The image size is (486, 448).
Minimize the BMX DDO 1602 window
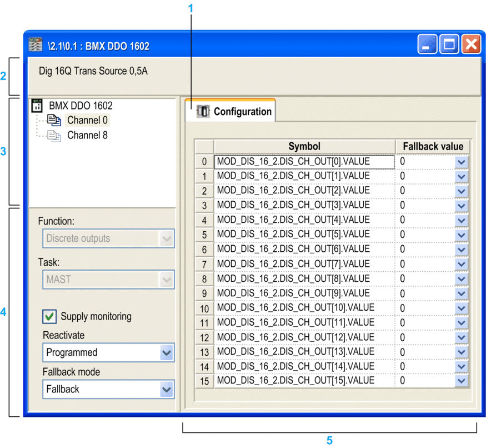[x=427, y=44]
